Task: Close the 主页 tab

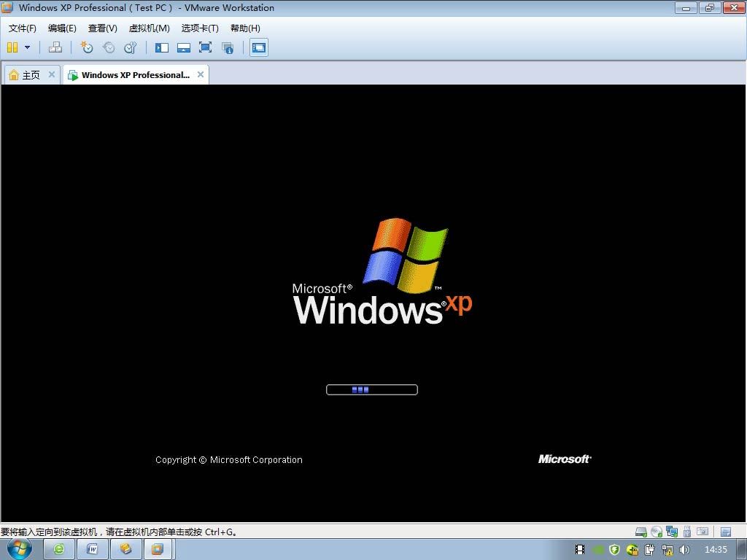Action: point(52,74)
